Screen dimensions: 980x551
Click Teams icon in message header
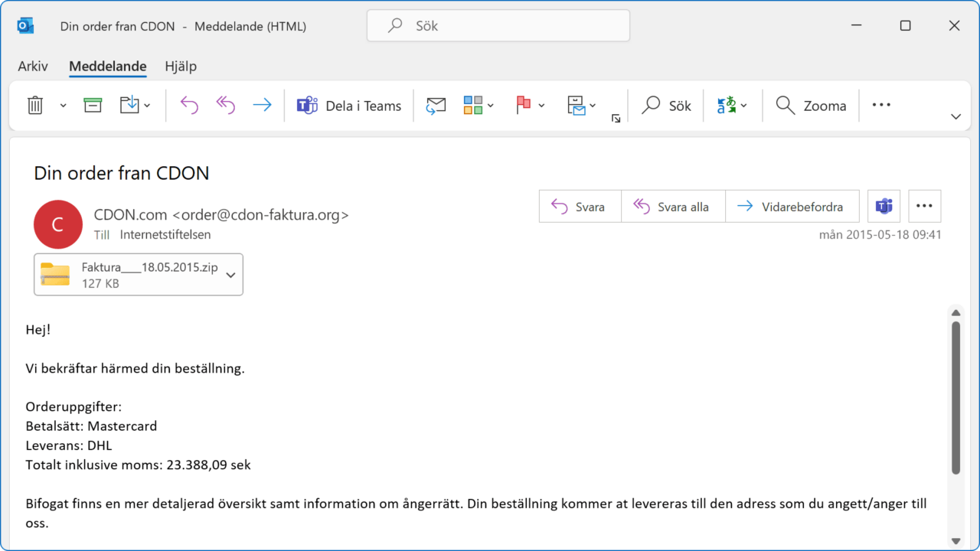884,207
